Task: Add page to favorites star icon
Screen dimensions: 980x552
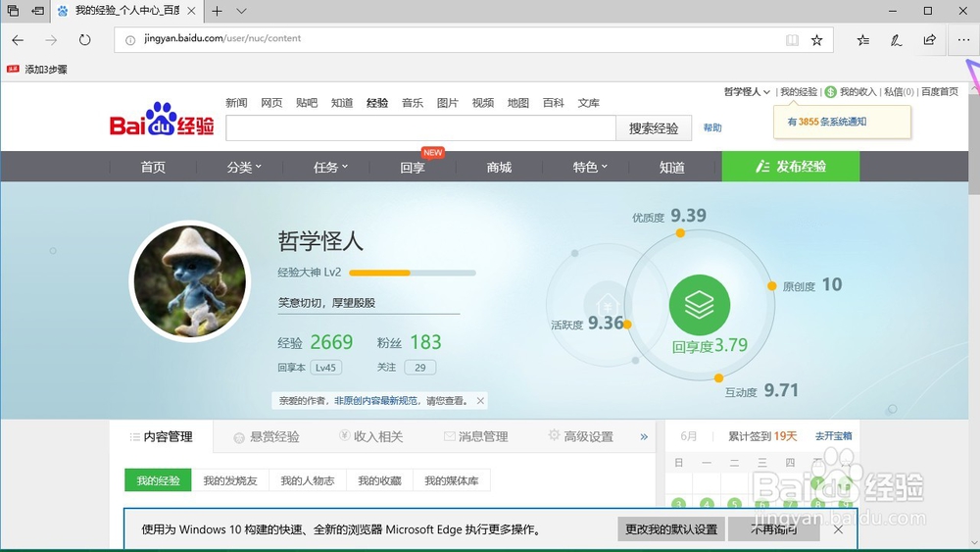Action: (817, 40)
